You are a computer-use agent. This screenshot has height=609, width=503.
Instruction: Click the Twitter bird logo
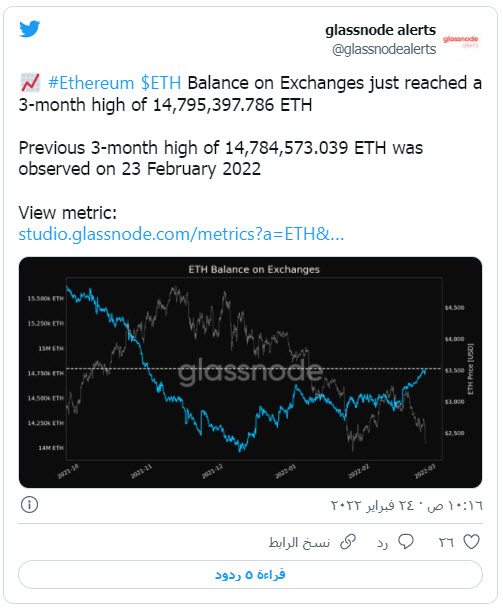30,29
